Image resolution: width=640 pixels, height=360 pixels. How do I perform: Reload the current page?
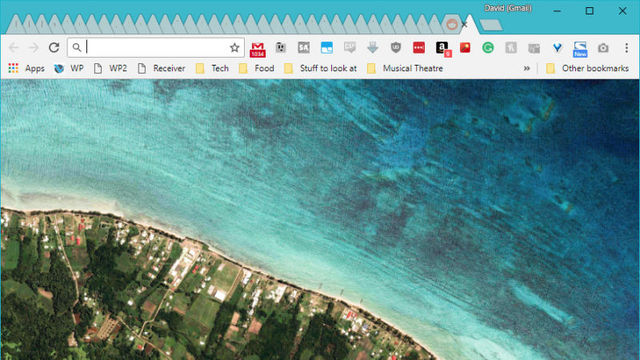click(x=54, y=47)
